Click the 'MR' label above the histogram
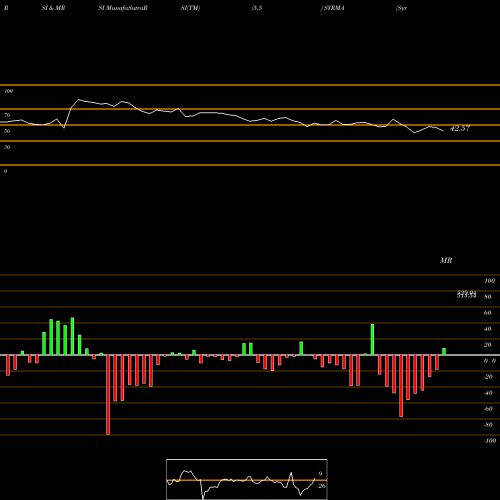The height and width of the screenshot is (500, 500). click(x=446, y=260)
